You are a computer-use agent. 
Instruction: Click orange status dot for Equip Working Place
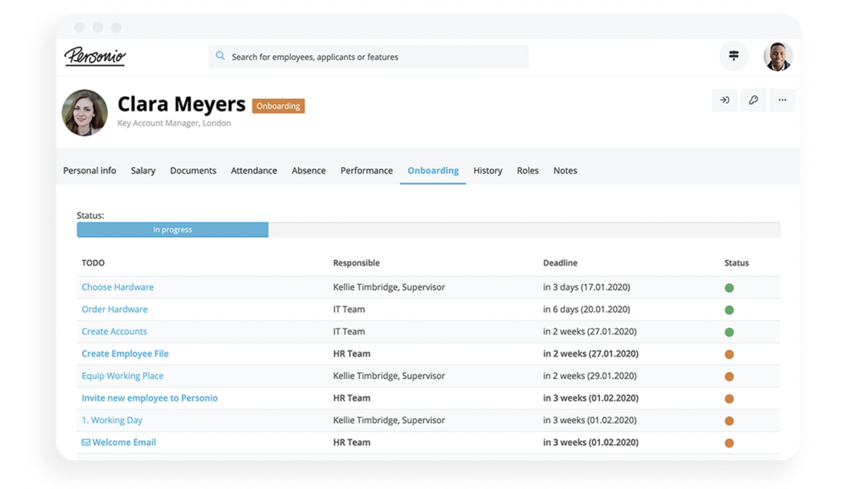pos(729,376)
